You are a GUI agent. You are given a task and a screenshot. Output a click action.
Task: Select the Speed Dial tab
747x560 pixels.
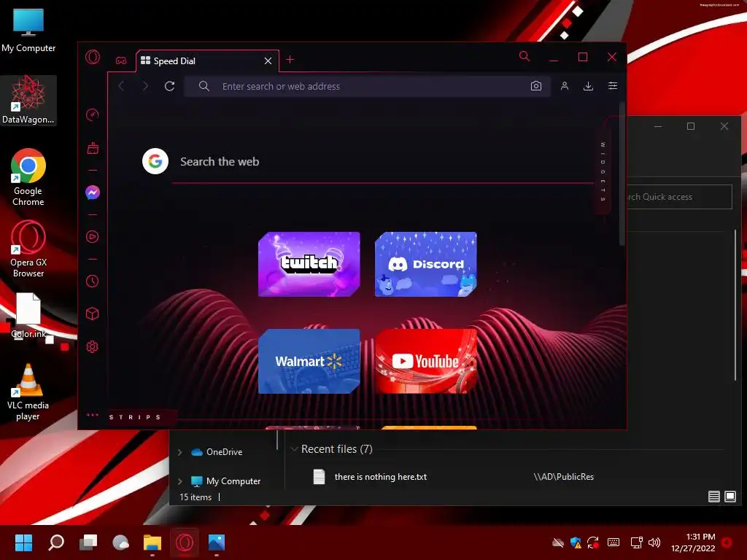[x=207, y=61]
